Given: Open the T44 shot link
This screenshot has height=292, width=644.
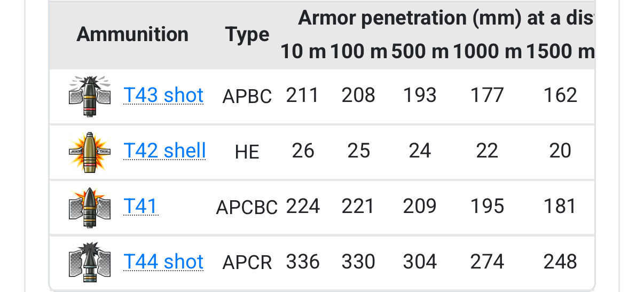Looking at the screenshot, I should [163, 262].
